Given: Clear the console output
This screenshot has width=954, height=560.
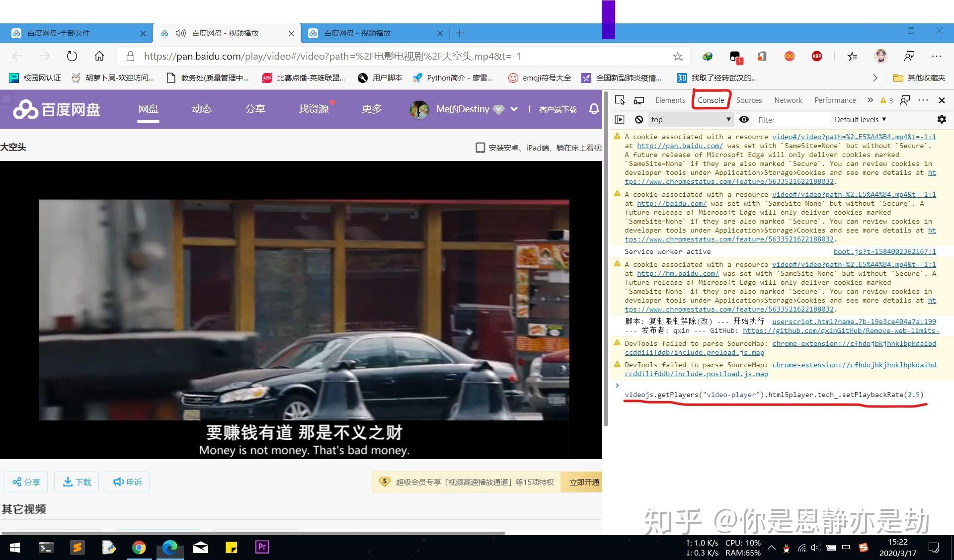Looking at the screenshot, I should (639, 120).
